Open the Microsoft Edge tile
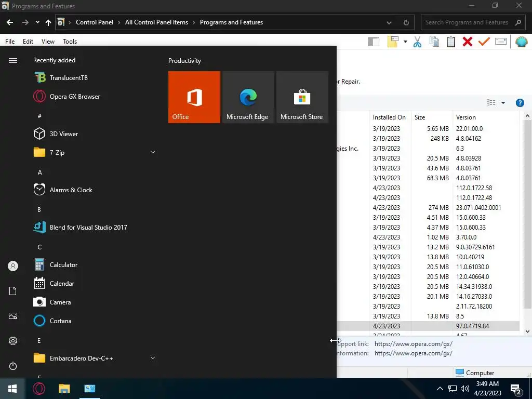This screenshot has width=532, height=399. pos(248,97)
